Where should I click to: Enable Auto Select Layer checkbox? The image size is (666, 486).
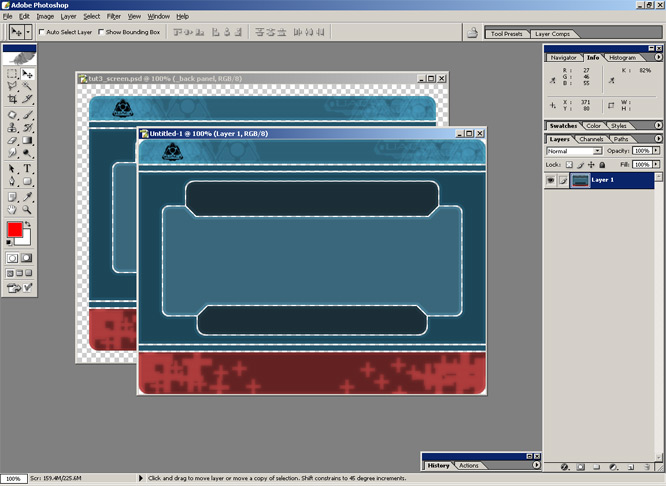coord(42,32)
